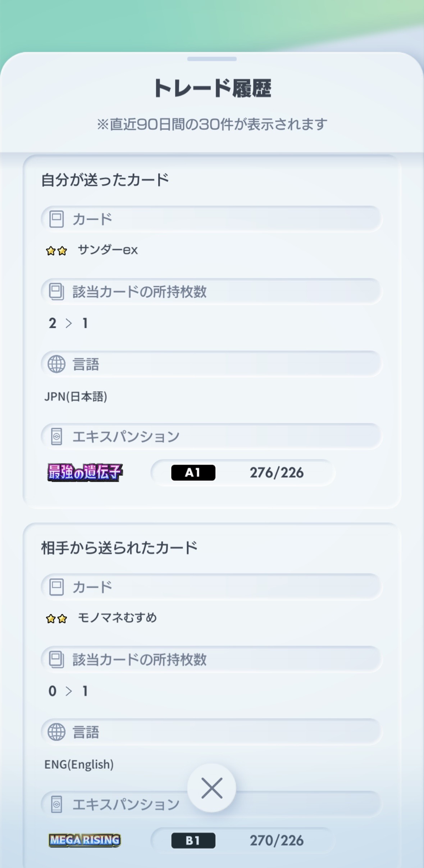Click the owned-count icon for received card

56,660
